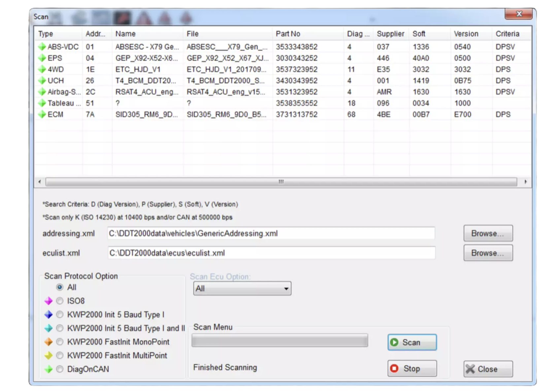Select the ISO8 protocol radio button
Image resolution: width=559 pixels, height=392 pixels.
pyautogui.click(x=60, y=301)
